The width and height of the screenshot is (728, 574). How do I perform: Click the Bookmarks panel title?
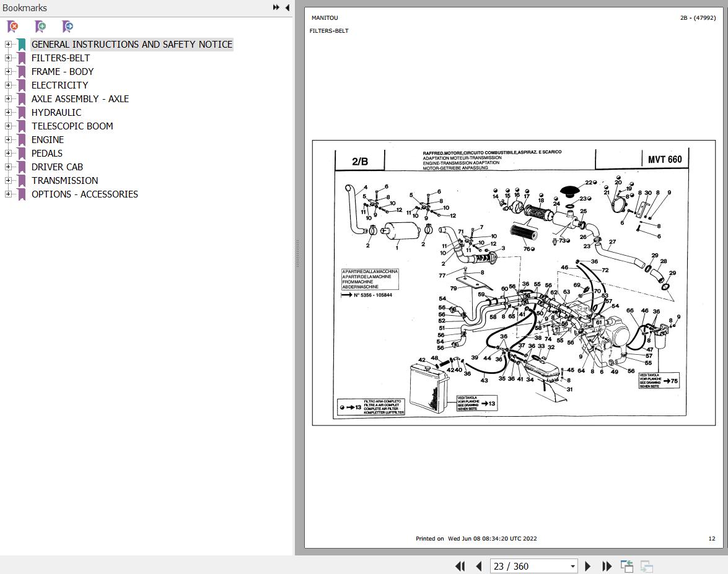click(25, 8)
